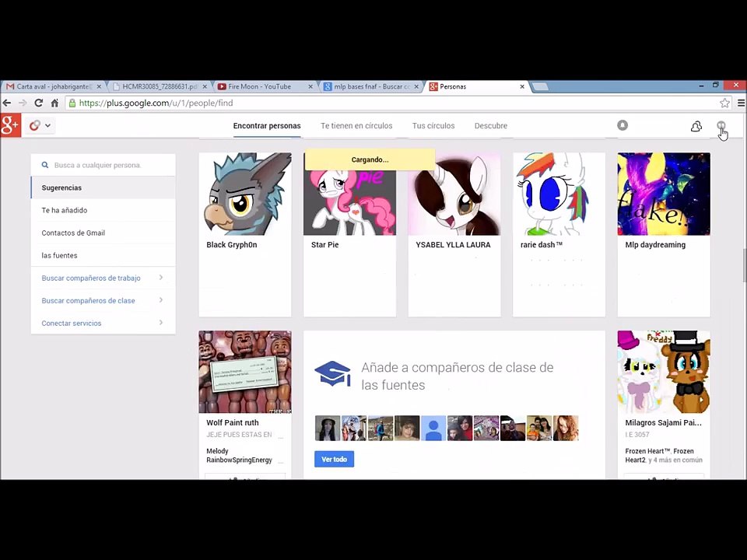Click the green padlock in the address bar
Viewport: 747px width, 560px height.
72,103
